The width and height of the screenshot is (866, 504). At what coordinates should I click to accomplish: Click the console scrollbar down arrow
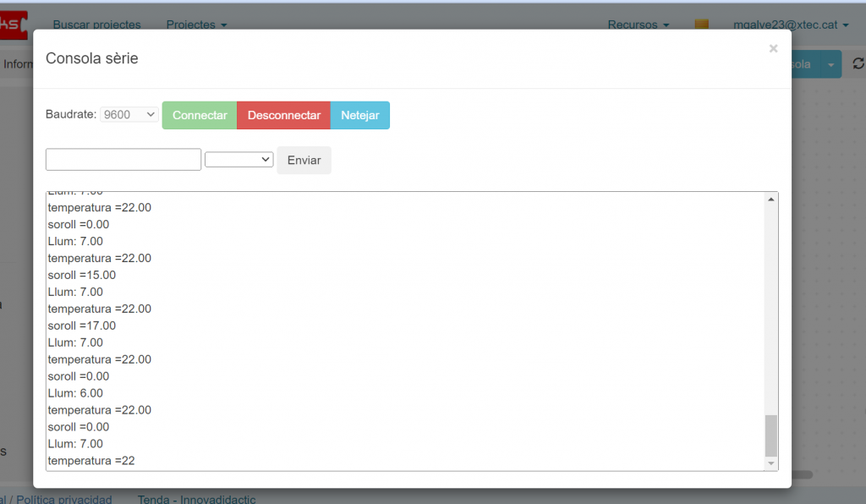770,463
